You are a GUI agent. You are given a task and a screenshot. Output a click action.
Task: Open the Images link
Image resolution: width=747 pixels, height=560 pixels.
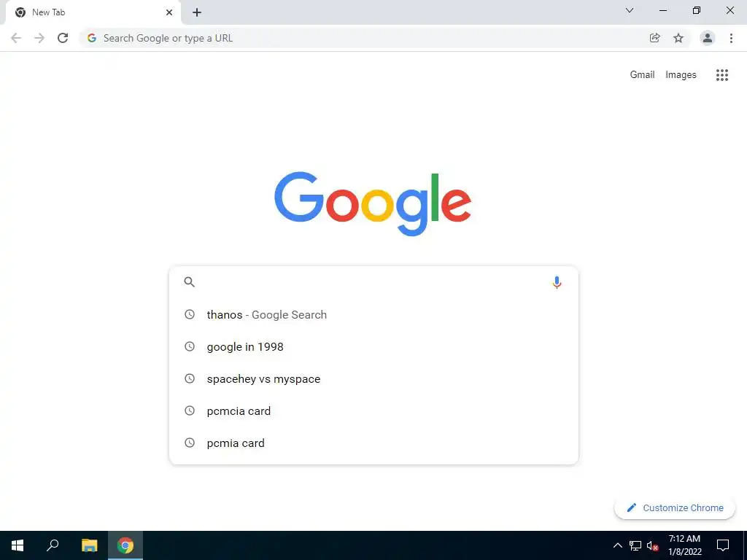point(681,75)
